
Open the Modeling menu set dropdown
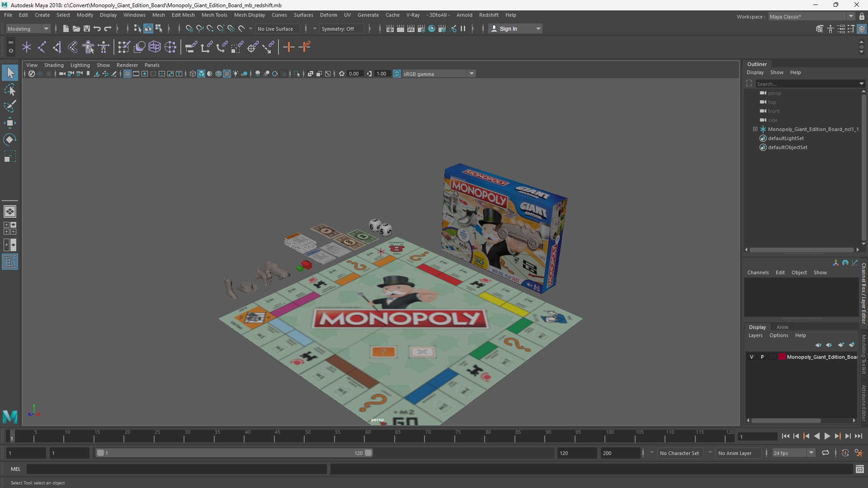(28, 28)
